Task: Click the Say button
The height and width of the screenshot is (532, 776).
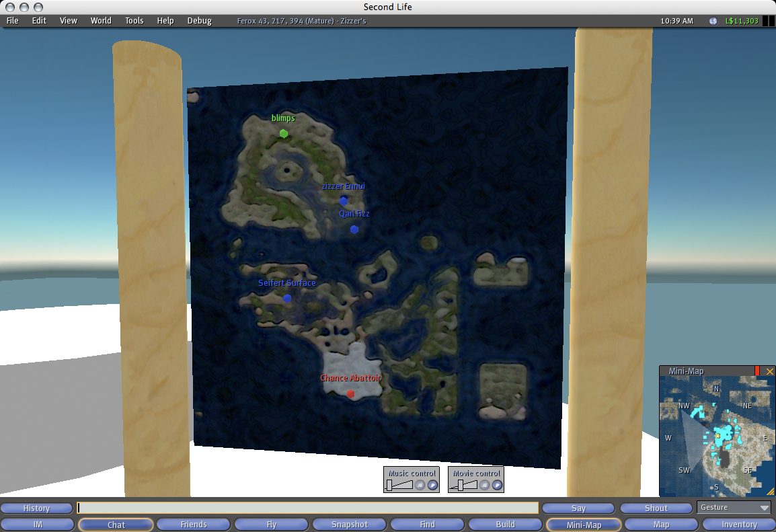Action: [x=578, y=508]
